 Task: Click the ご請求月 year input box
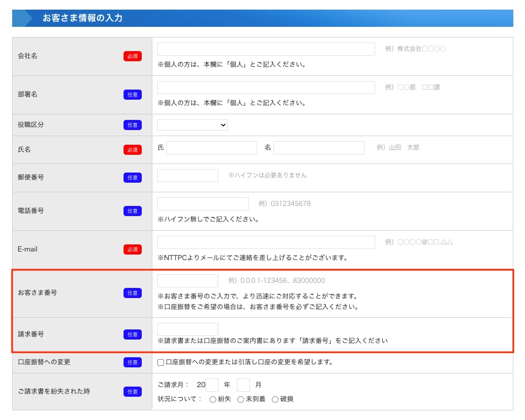pos(212,385)
